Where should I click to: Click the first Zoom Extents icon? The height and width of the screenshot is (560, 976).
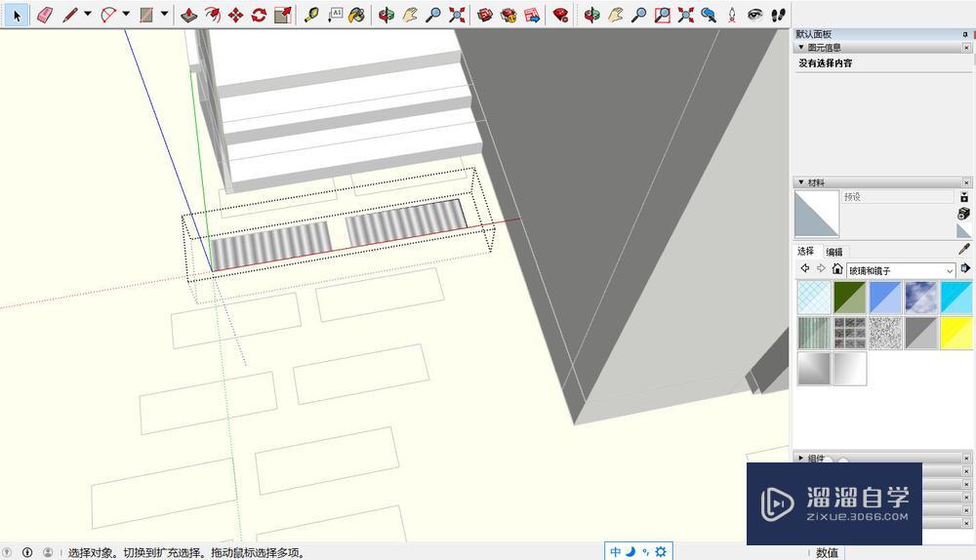[x=457, y=15]
